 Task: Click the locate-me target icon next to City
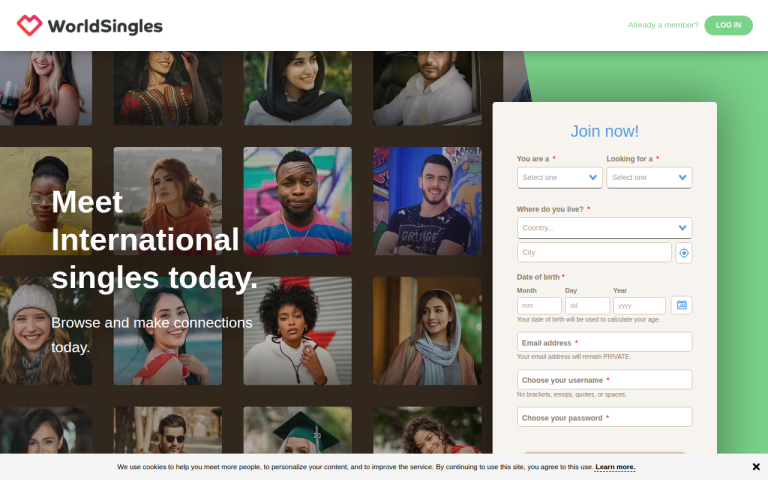click(684, 253)
